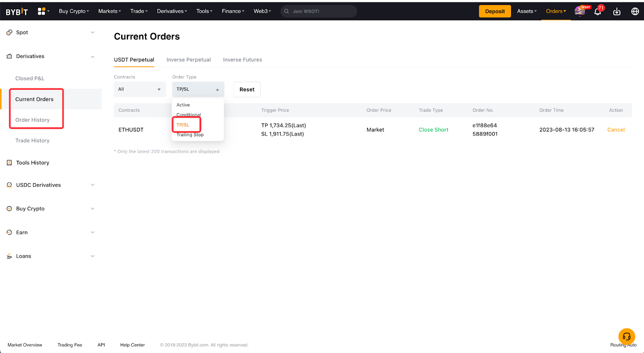
Task: Choose Active from order type list
Action: pos(183,105)
